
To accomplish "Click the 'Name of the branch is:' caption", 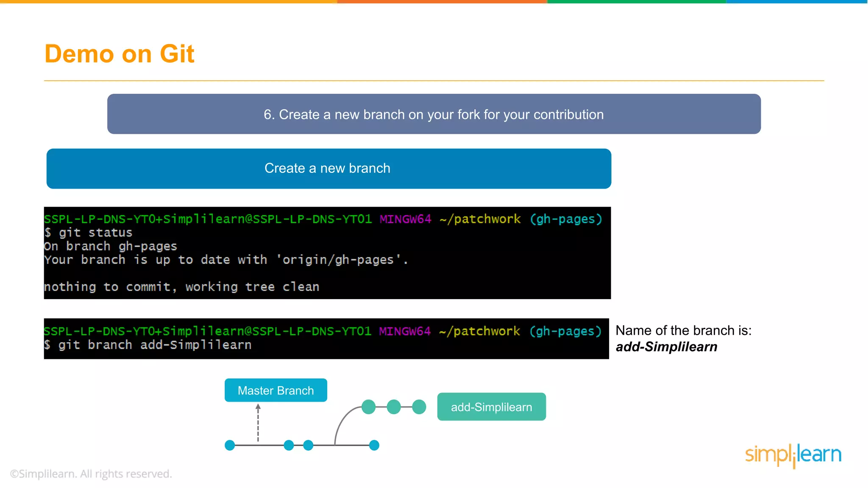I will (x=684, y=330).
